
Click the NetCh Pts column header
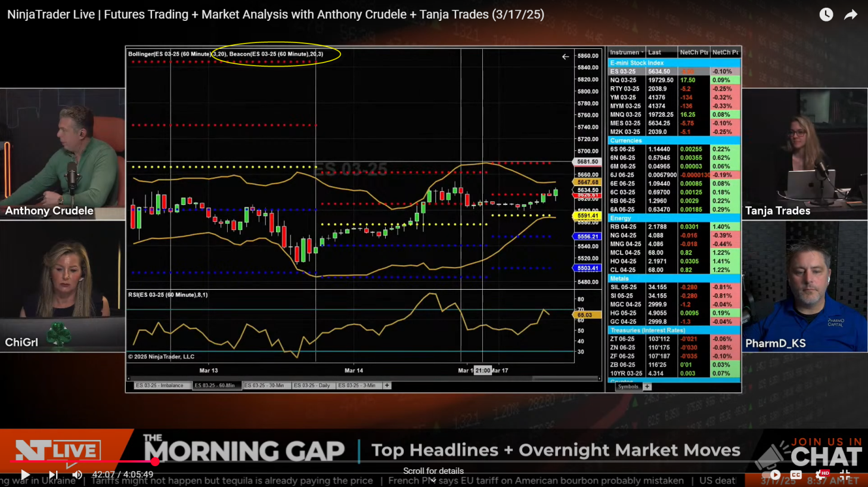694,52
